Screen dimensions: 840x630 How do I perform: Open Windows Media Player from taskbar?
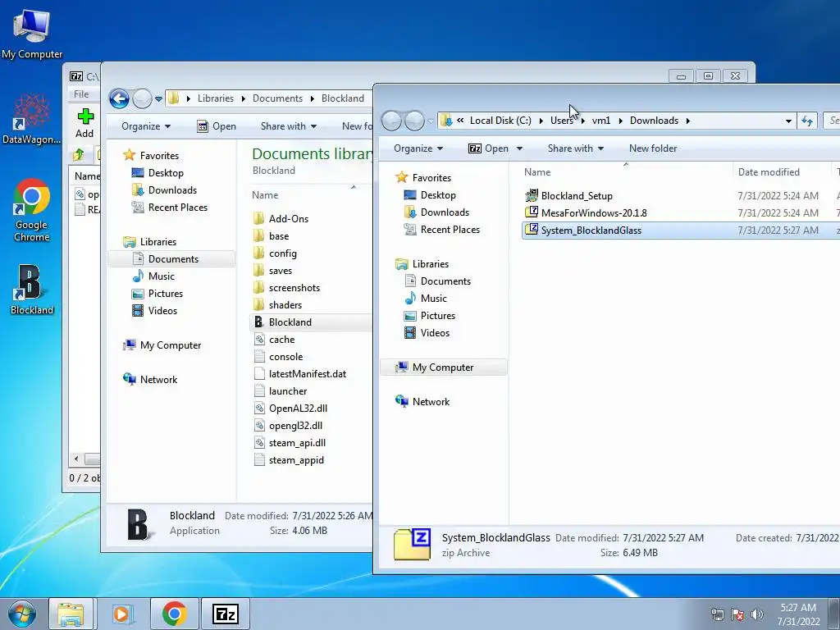[x=123, y=614]
